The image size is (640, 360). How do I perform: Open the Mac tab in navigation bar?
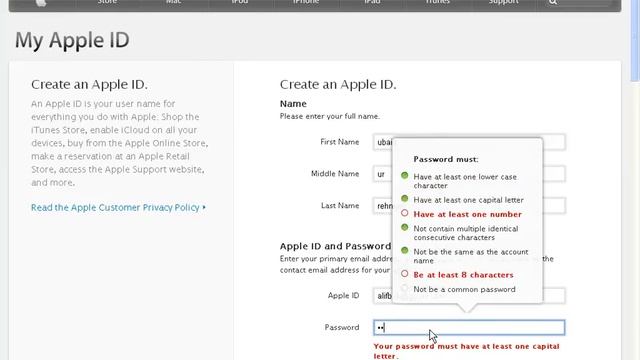pyautogui.click(x=173, y=2)
